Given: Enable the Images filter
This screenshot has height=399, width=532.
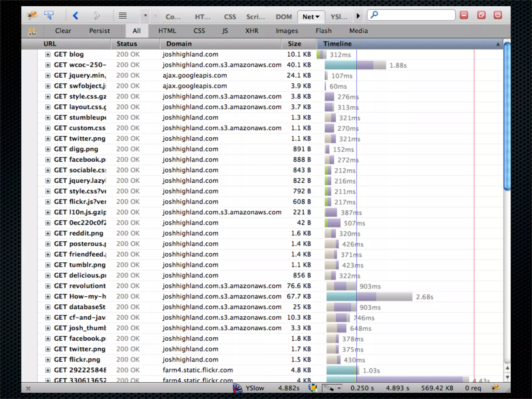Looking at the screenshot, I should (x=287, y=31).
